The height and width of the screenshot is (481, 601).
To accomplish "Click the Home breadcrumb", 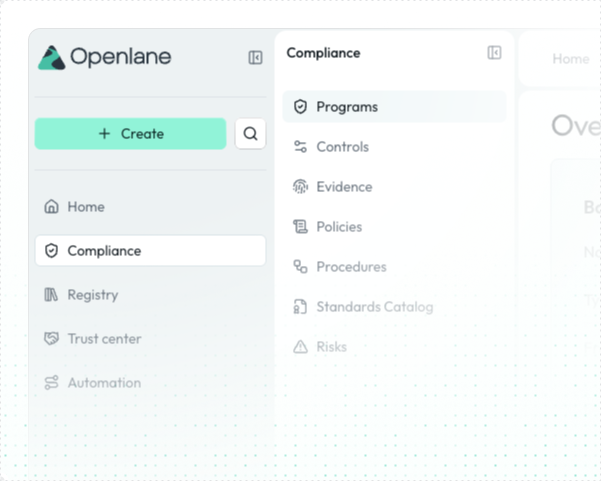I will (571, 59).
